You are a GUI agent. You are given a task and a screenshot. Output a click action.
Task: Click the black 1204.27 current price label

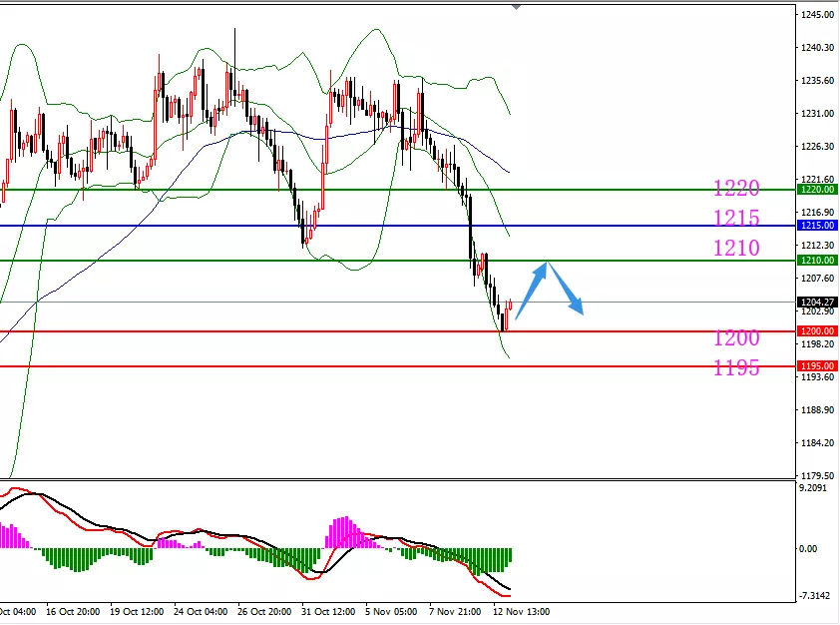point(816,302)
